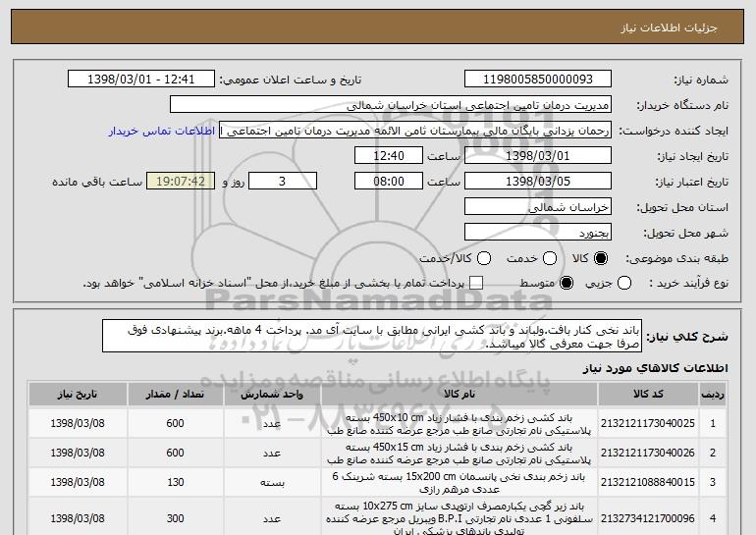Select the کالا radio button

[601, 258]
